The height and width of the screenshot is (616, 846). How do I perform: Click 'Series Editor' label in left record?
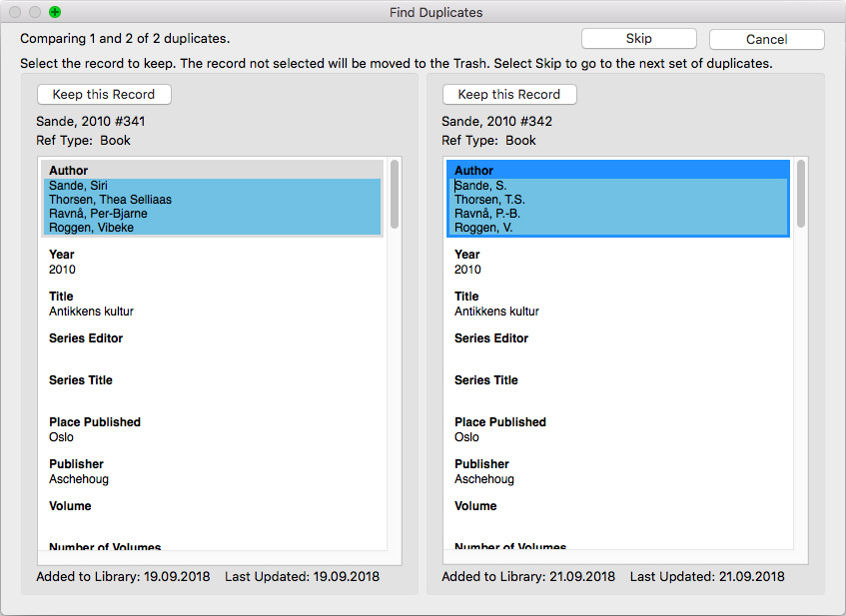86,338
